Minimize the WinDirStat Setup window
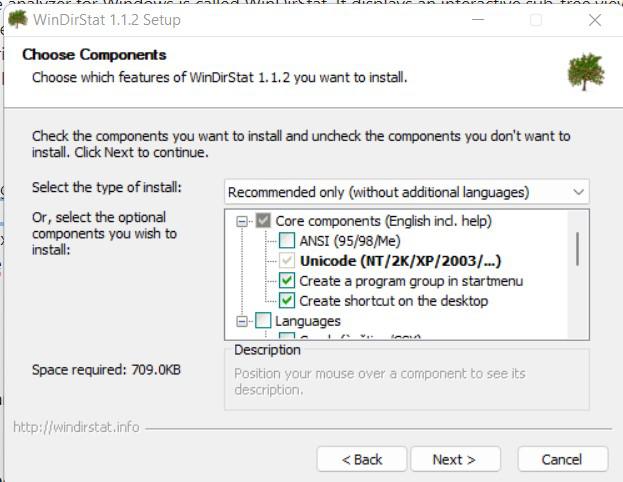 pyautogui.click(x=478, y=20)
